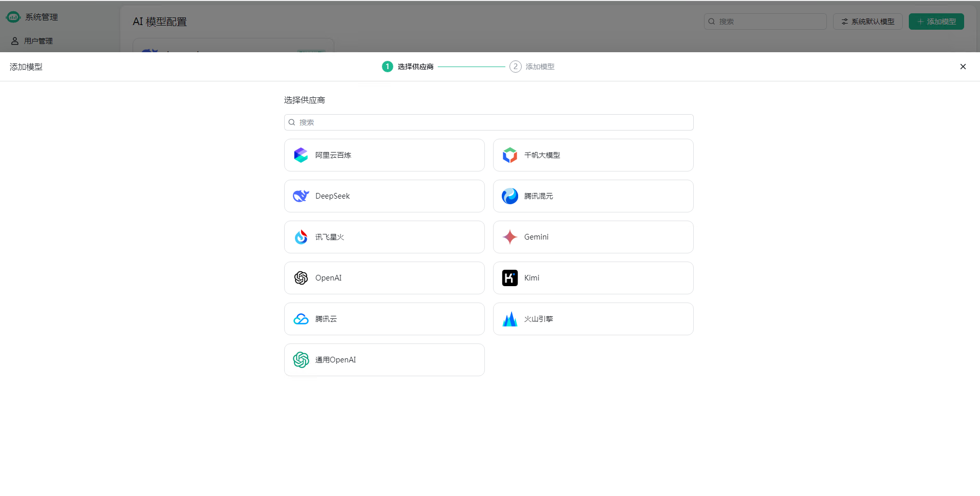980x496 pixels.
Task: Click the 讯飞星火 flame icon
Action: 301,237
